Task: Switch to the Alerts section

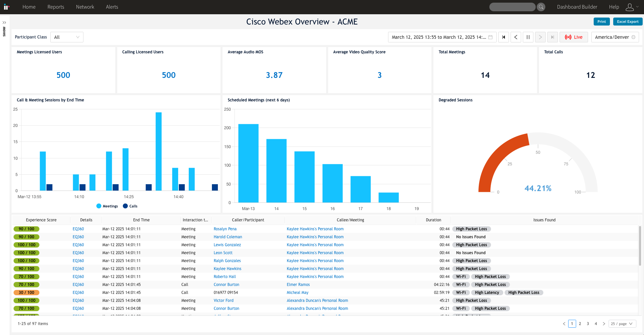Action: point(112,7)
